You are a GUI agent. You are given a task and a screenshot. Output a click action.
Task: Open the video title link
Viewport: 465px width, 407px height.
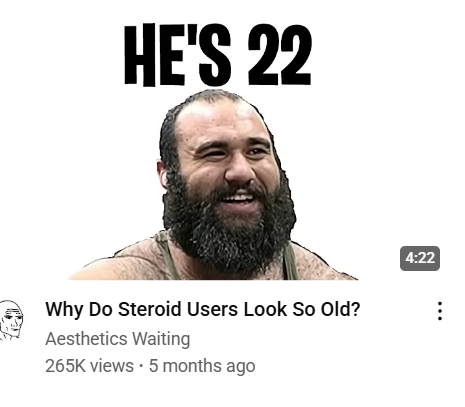[203, 309]
